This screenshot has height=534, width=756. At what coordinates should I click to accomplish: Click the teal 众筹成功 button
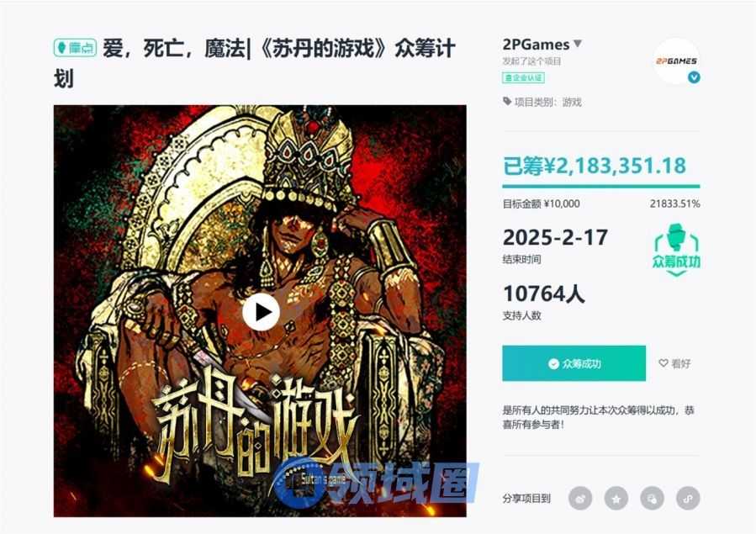coord(574,363)
